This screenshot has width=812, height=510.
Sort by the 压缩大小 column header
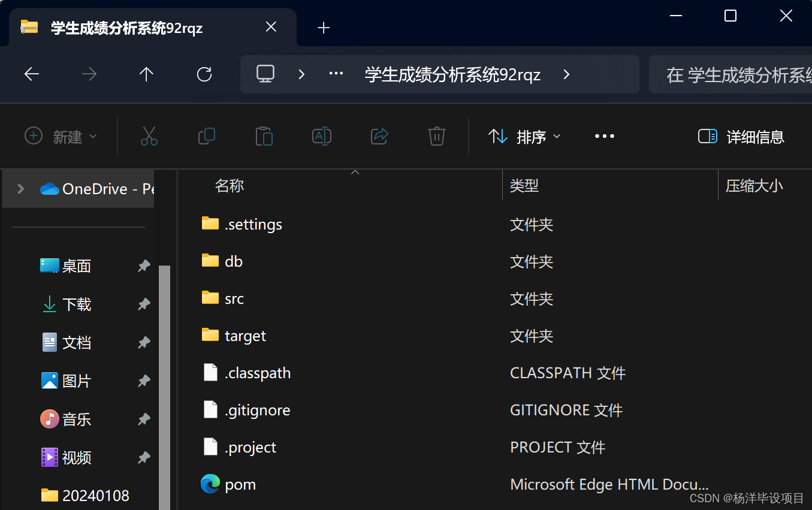tap(754, 186)
